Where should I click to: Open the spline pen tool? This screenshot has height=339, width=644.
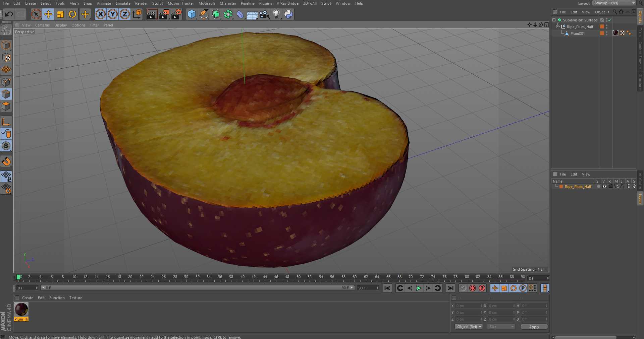click(x=204, y=14)
